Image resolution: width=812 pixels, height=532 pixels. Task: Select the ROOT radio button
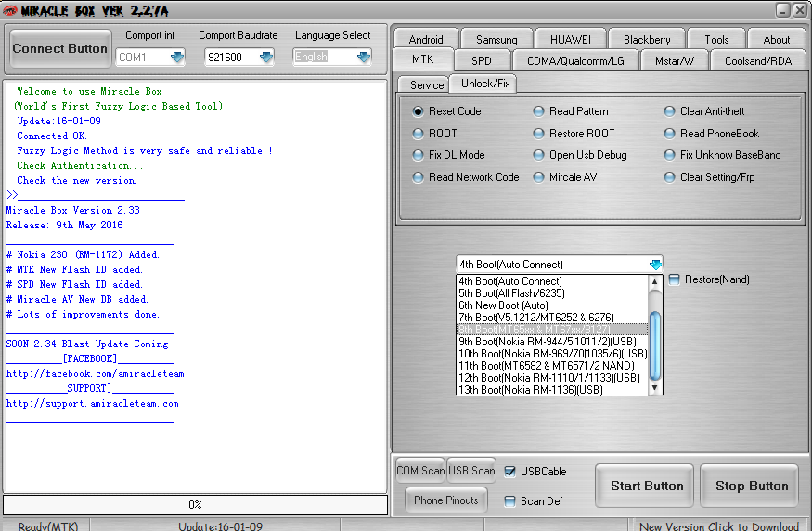[x=418, y=134]
